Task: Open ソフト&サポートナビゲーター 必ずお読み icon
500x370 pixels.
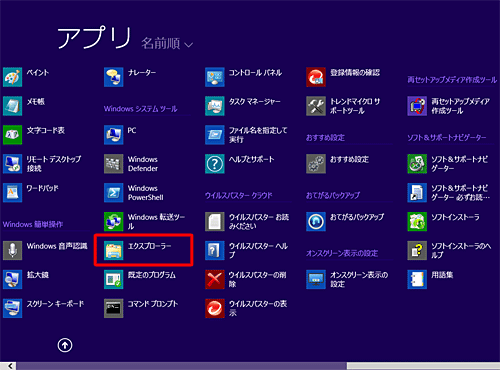Action: tap(417, 193)
